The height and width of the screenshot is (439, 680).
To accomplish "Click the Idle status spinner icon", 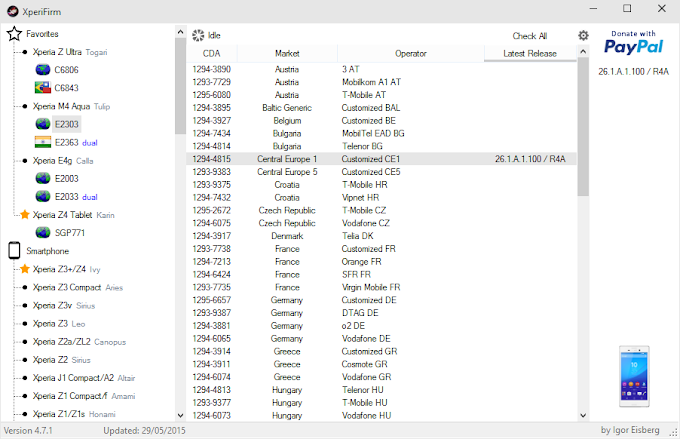I will (198, 36).
